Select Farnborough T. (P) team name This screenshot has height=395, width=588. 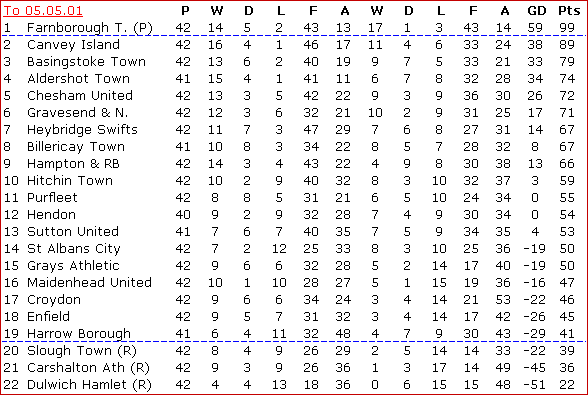tap(90, 28)
